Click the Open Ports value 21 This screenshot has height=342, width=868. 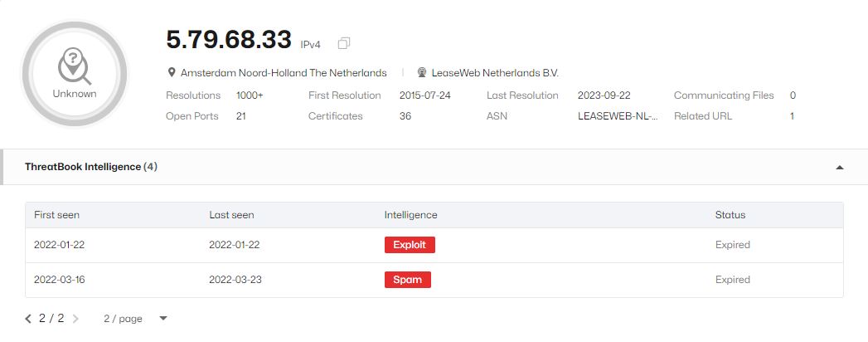coord(240,116)
